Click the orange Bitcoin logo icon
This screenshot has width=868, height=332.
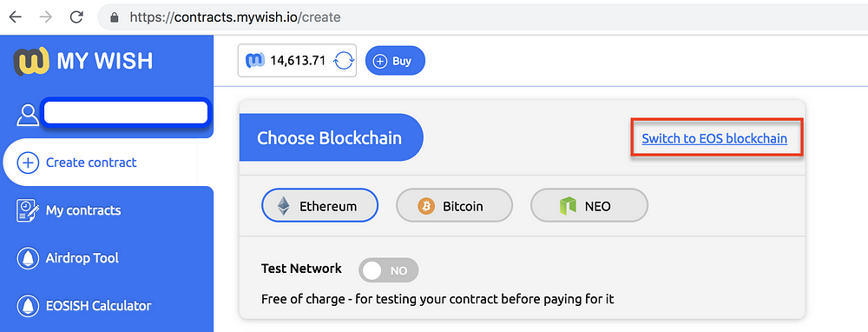point(426,206)
